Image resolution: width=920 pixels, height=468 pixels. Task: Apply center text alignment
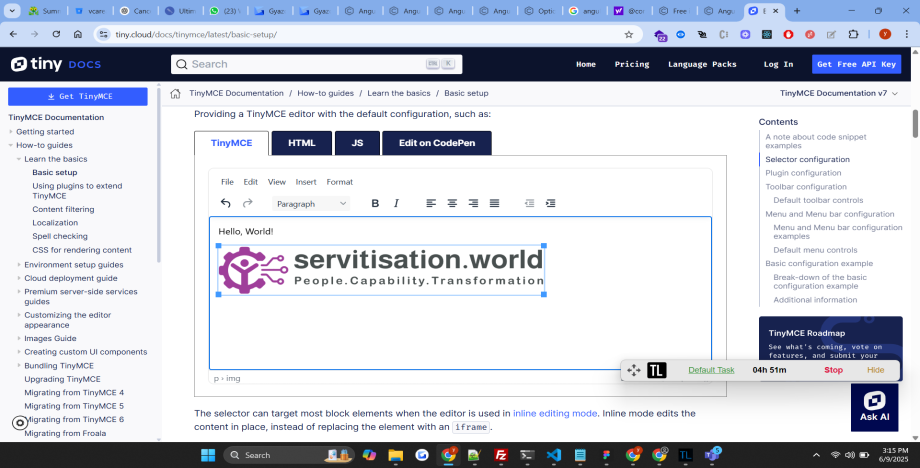click(452, 203)
